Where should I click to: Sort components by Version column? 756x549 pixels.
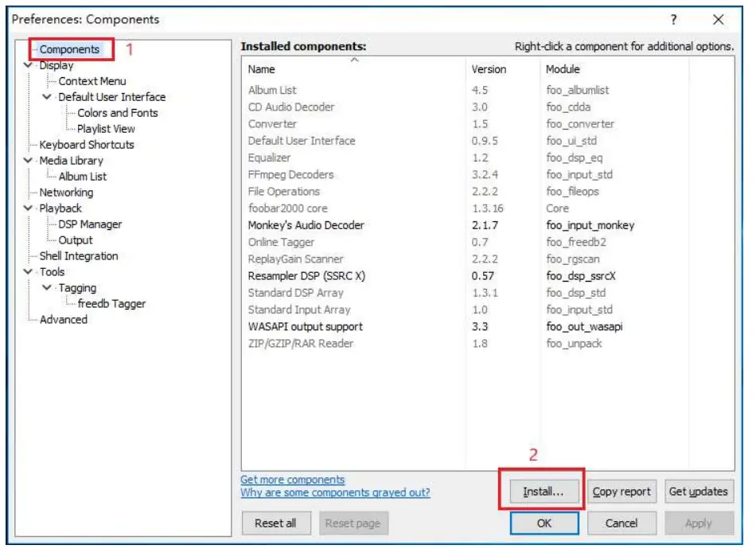504,69
